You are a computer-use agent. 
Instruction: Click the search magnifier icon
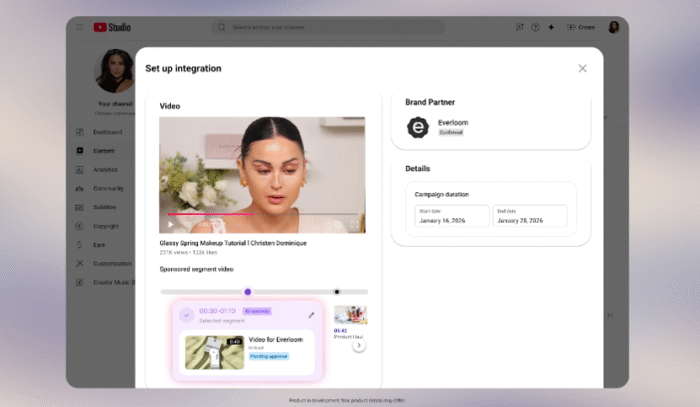coord(221,27)
